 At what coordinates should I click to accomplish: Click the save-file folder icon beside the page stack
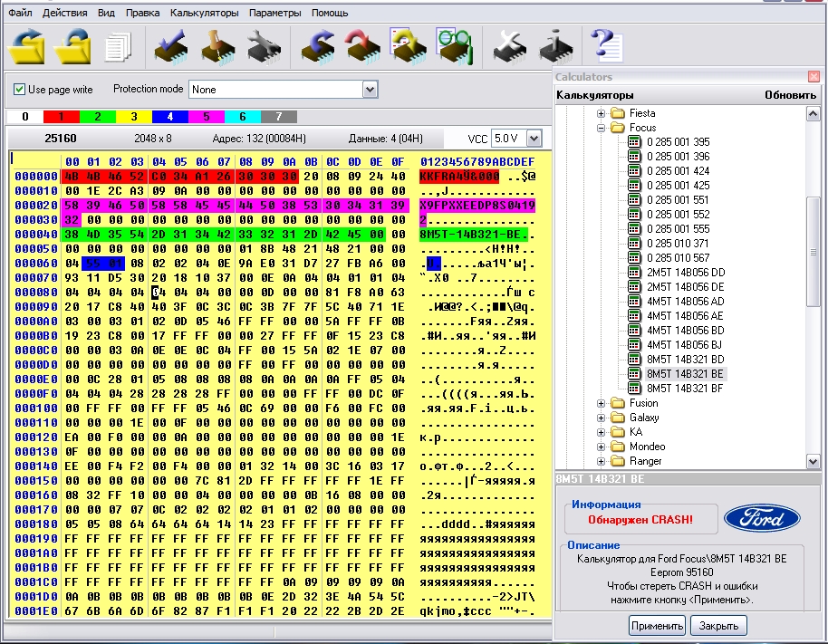(x=73, y=46)
